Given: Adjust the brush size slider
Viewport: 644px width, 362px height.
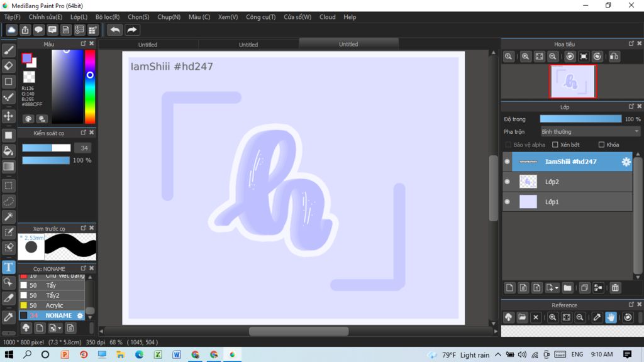Looking at the screenshot, I should (47, 148).
